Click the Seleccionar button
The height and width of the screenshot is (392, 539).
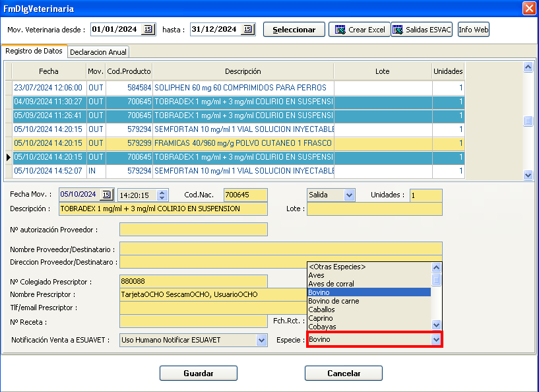(294, 30)
